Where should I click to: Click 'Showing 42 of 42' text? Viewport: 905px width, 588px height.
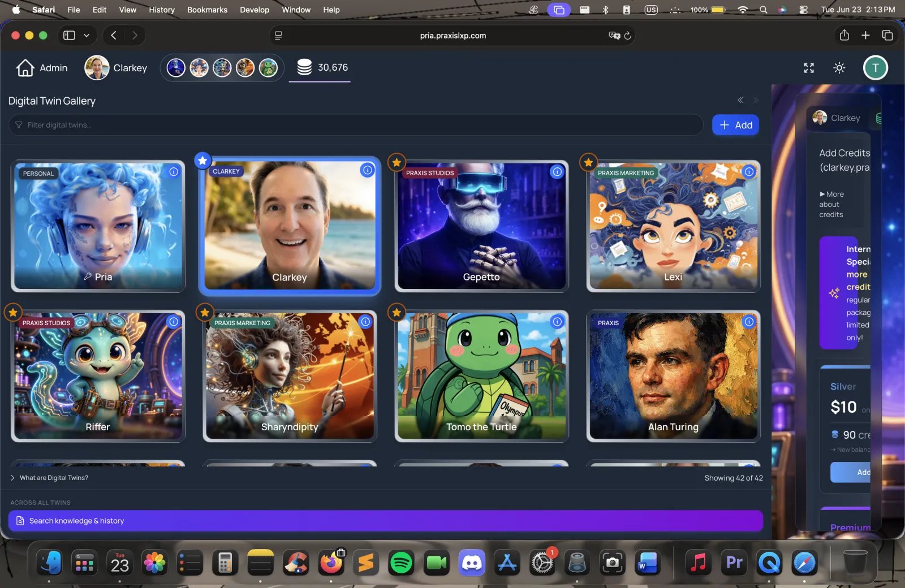point(734,478)
